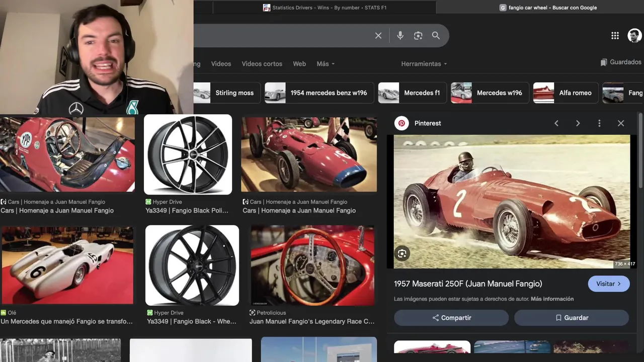Show previous image in preview panel
Image resolution: width=644 pixels, height=362 pixels.
556,123
